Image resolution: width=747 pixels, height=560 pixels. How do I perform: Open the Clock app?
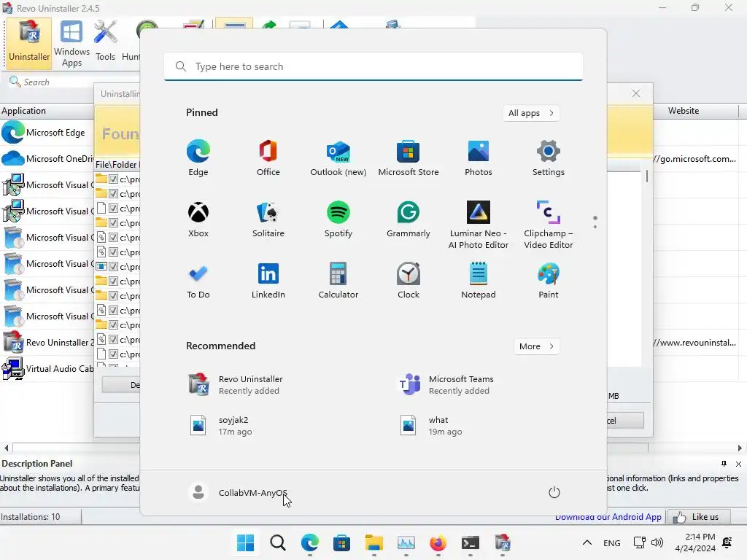409,281
